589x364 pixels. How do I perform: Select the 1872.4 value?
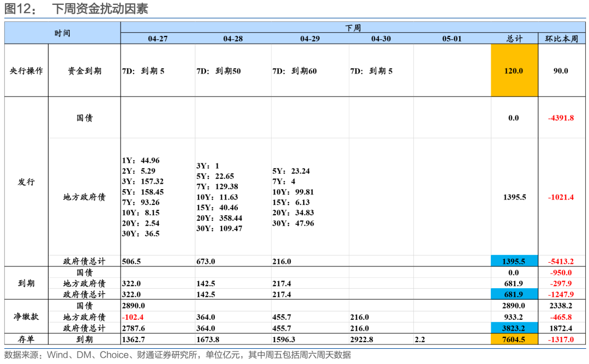click(561, 328)
